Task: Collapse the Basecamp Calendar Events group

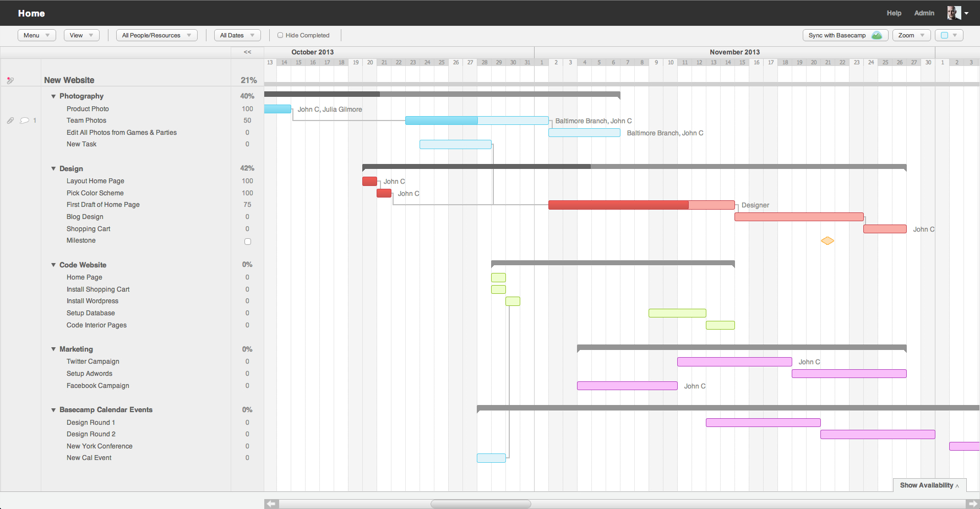Action: (53, 410)
